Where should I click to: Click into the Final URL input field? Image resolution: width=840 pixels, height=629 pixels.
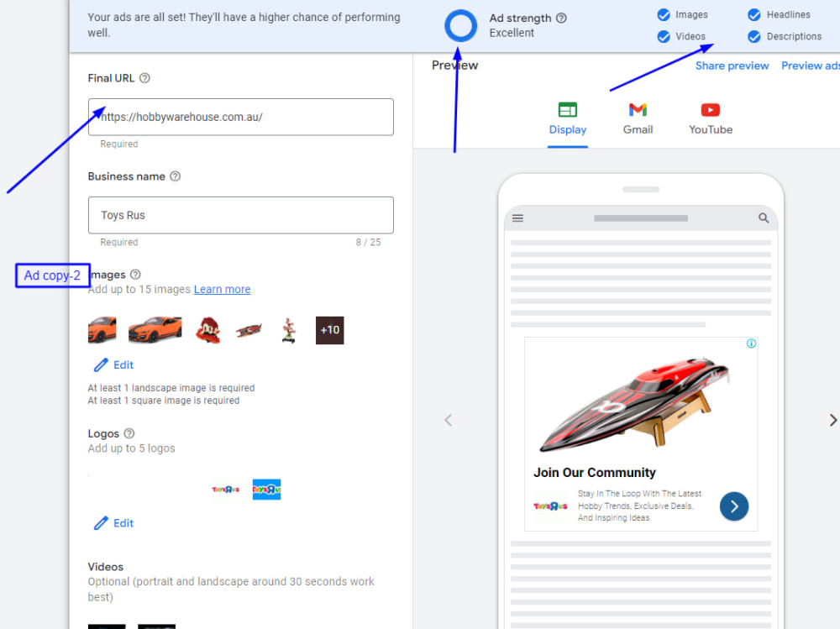[240, 117]
